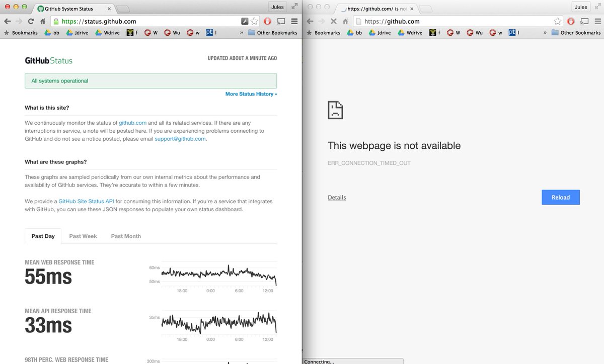Click the GitHub Status logo heading
The image size is (604, 364).
(49, 60)
